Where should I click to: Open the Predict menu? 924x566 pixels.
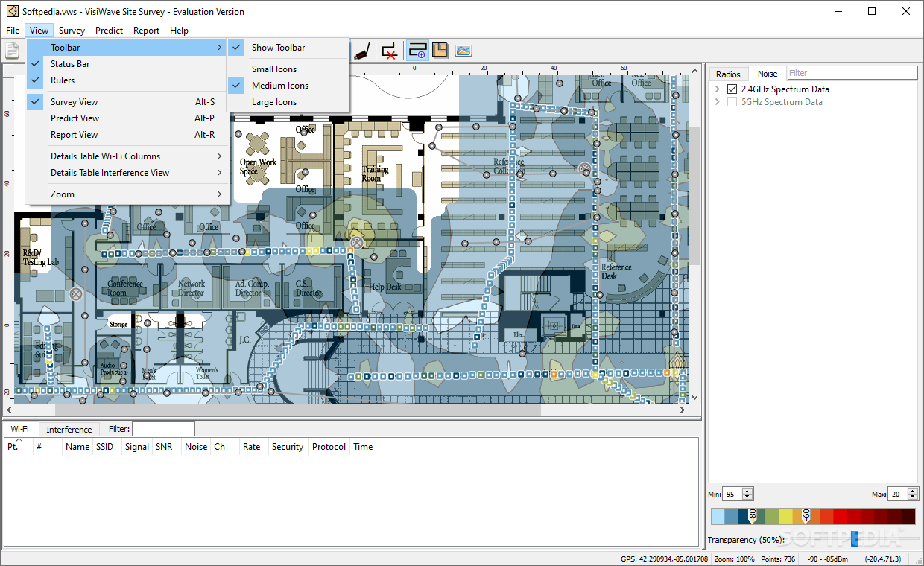click(110, 31)
